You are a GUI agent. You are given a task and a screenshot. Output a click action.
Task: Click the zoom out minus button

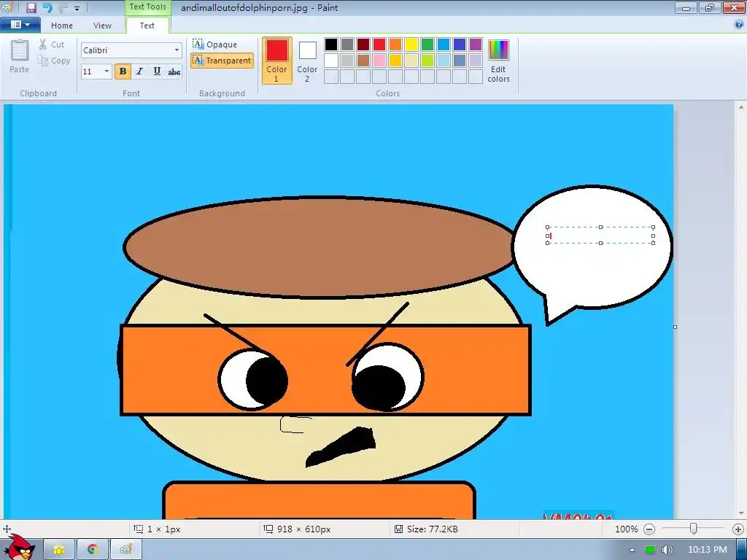[649, 529]
